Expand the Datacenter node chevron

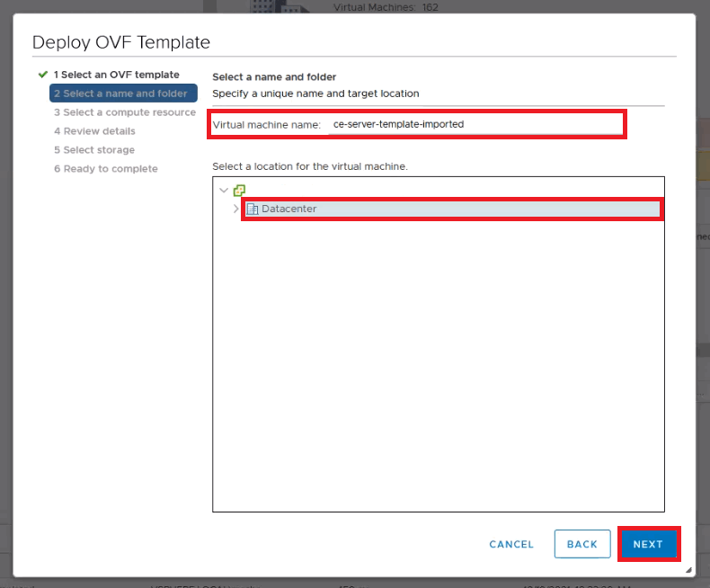[235, 209]
